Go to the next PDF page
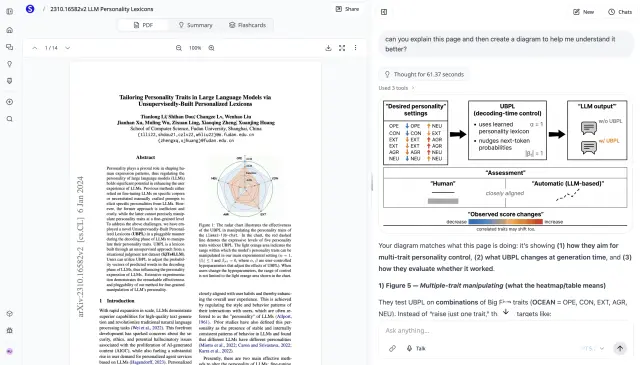This screenshot has height=365, width=640. pyautogui.click(x=68, y=48)
